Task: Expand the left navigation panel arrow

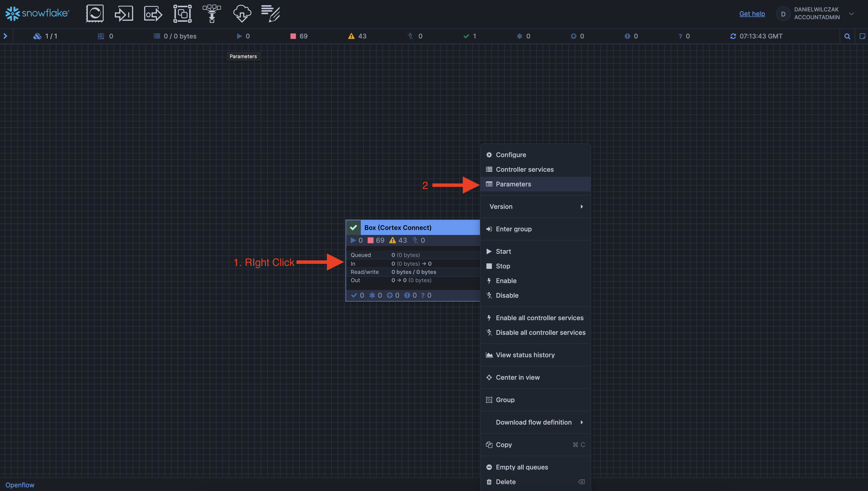Action: coord(5,36)
